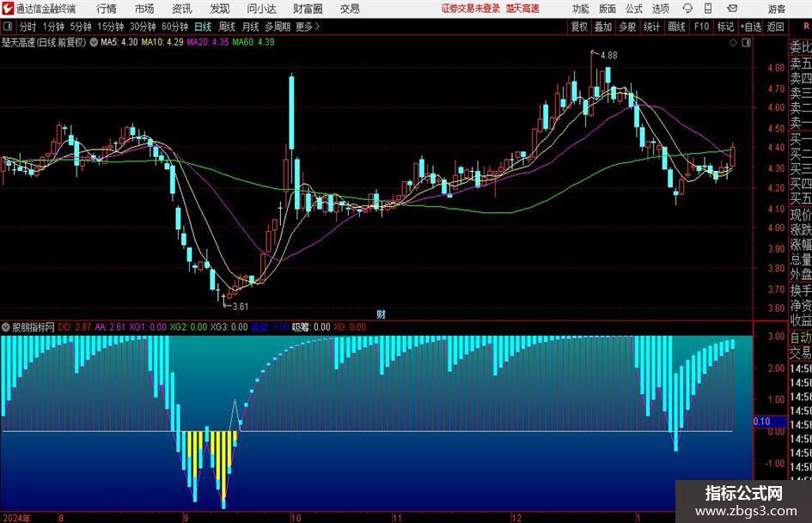Viewport: 812px width, 523px height.
Task: Click the 多股 multi-stock toolbar button
Action: pyautogui.click(x=627, y=27)
